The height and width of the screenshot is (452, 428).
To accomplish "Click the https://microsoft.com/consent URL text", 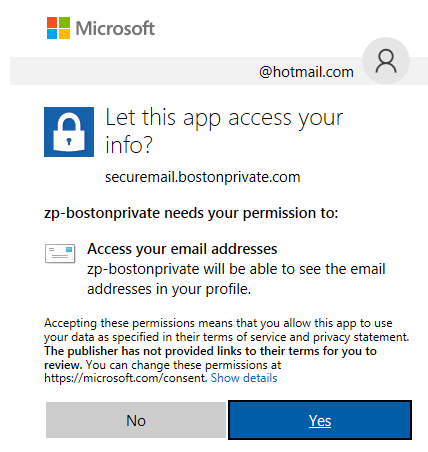I will point(126,378).
